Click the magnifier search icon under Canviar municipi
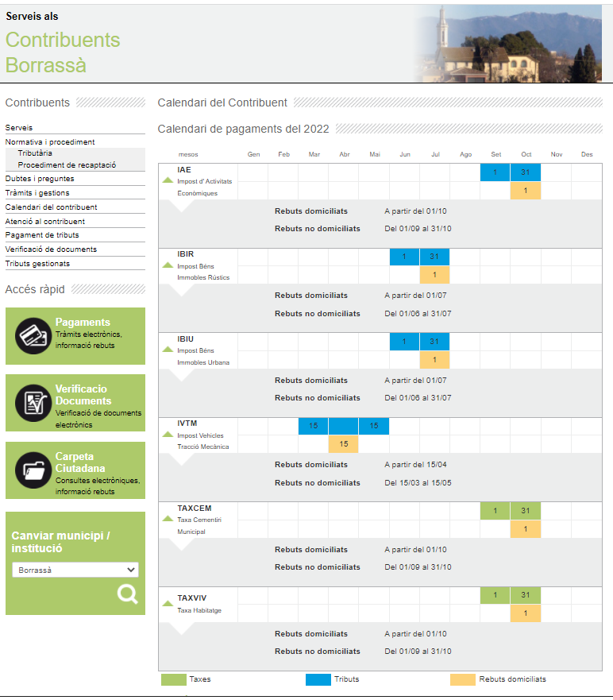 point(128,594)
